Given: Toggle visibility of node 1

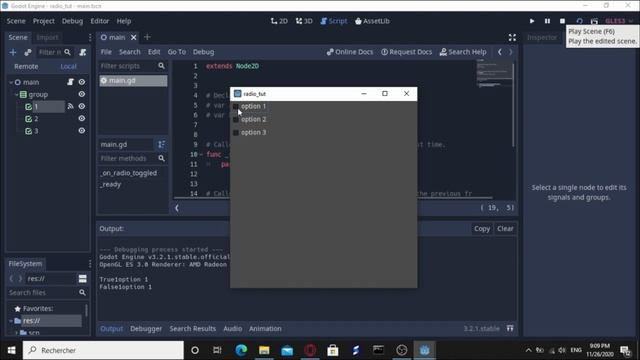Looking at the screenshot, I should click(x=82, y=107).
